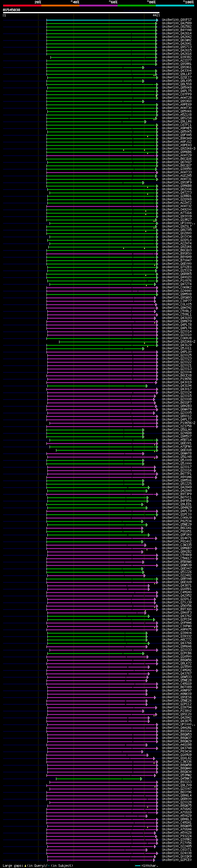
Task: Open hit UniRef100_Q9ZUK6-2
Action: [179, 342]
